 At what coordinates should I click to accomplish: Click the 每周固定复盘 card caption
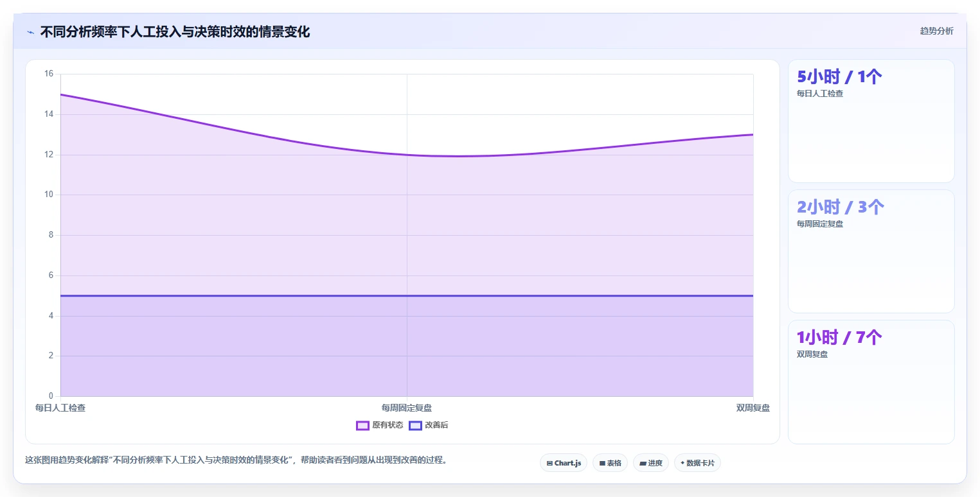820,224
